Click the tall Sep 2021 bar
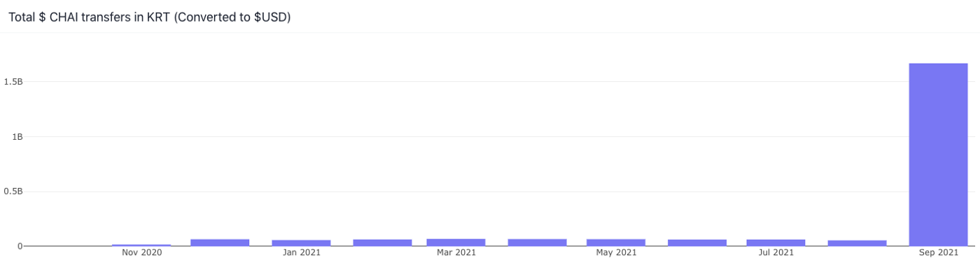This screenshot has height=265, width=980. (x=938, y=155)
